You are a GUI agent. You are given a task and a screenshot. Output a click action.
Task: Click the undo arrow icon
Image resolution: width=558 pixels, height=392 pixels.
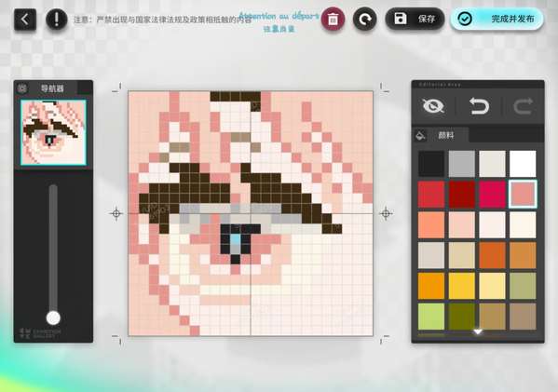click(x=479, y=106)
